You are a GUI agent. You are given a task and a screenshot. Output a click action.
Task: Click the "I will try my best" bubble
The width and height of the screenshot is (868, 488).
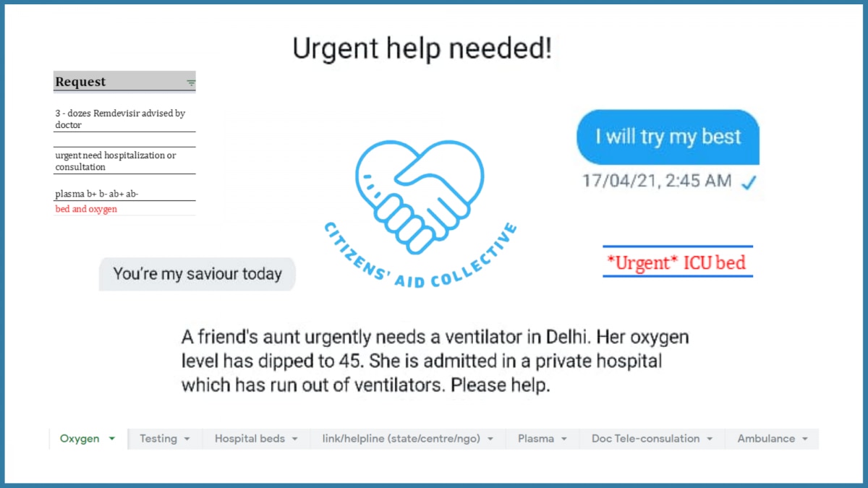click(668, 137)
